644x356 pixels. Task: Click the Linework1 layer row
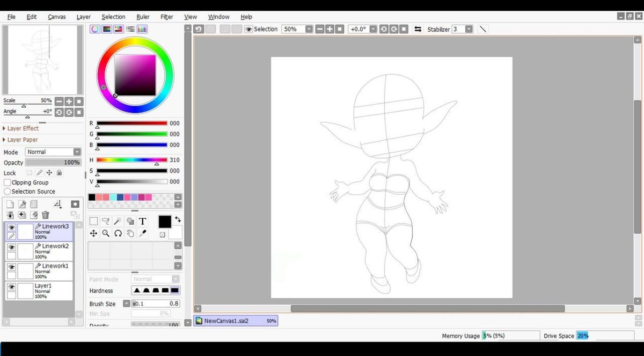pyautogui.click(x=38, y=271)
